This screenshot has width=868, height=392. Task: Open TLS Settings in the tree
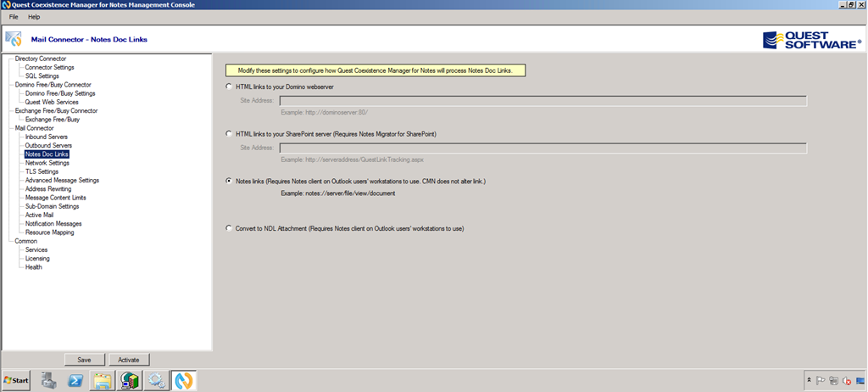[42, 171]
